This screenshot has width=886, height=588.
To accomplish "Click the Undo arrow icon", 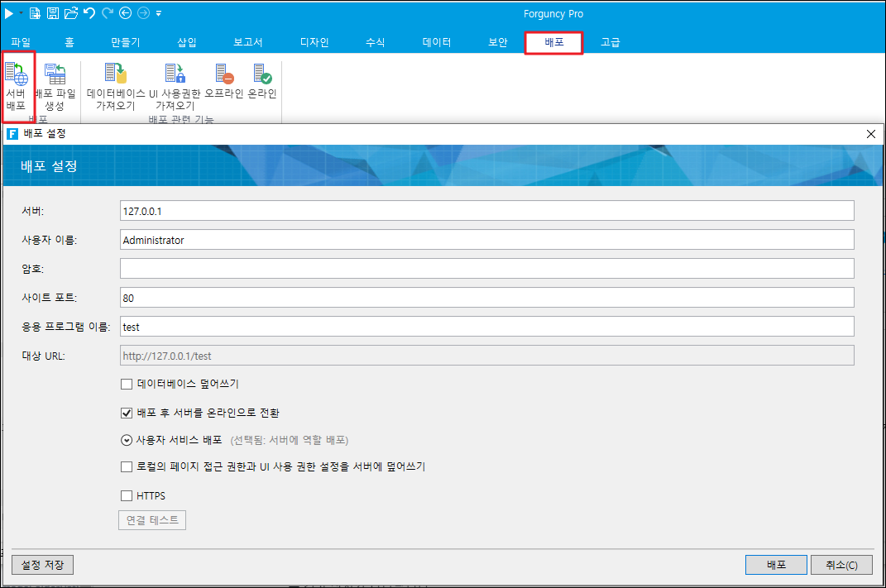I will point(89,13).
